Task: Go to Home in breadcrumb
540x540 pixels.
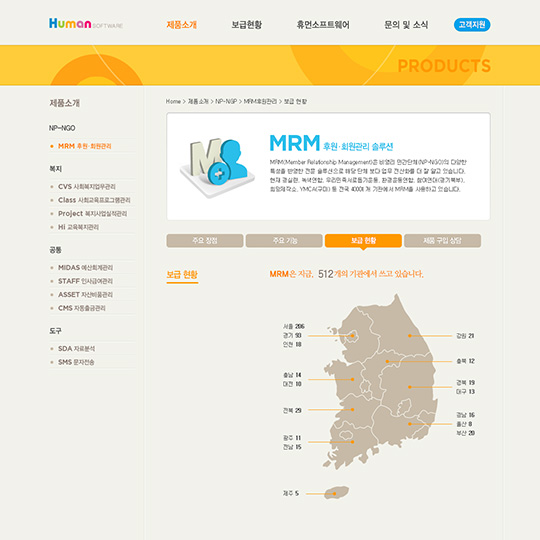Action: [173, 101]
